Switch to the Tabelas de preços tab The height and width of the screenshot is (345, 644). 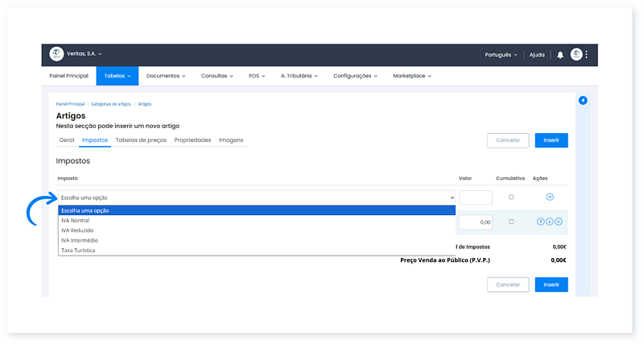point(142,139)
